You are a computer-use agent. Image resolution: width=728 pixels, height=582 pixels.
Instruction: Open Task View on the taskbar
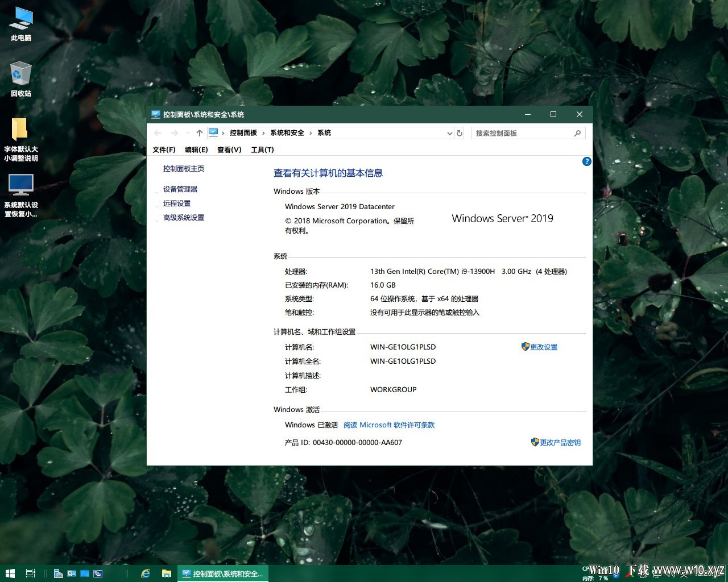pyautogui.click(x=31, y=573)
